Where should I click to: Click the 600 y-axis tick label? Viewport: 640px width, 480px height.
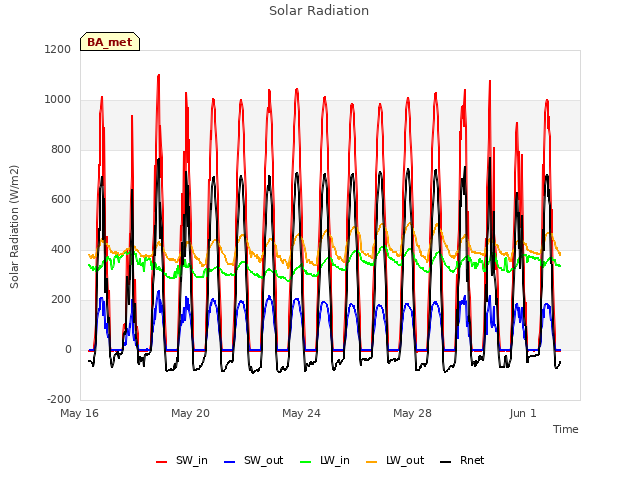tap(61, 200)
